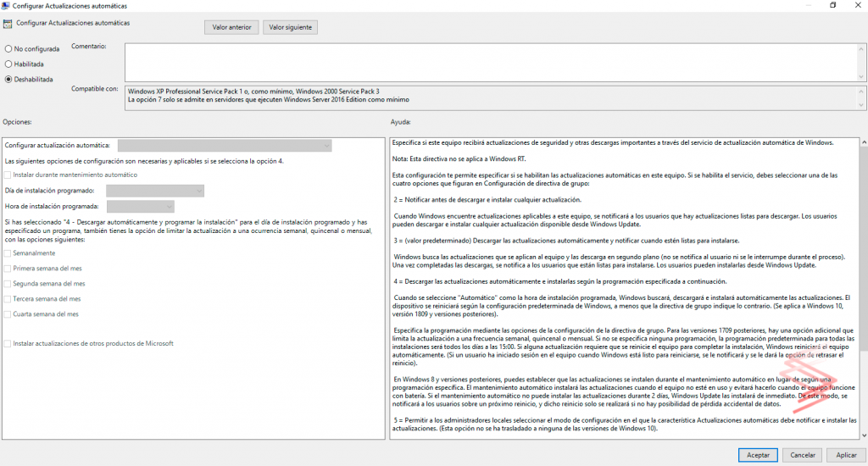Click the policy icon beside the setting title
Image resolution: width=868 pixels, height=466 pixels.
pyautogui.click(x=7, y=24)
